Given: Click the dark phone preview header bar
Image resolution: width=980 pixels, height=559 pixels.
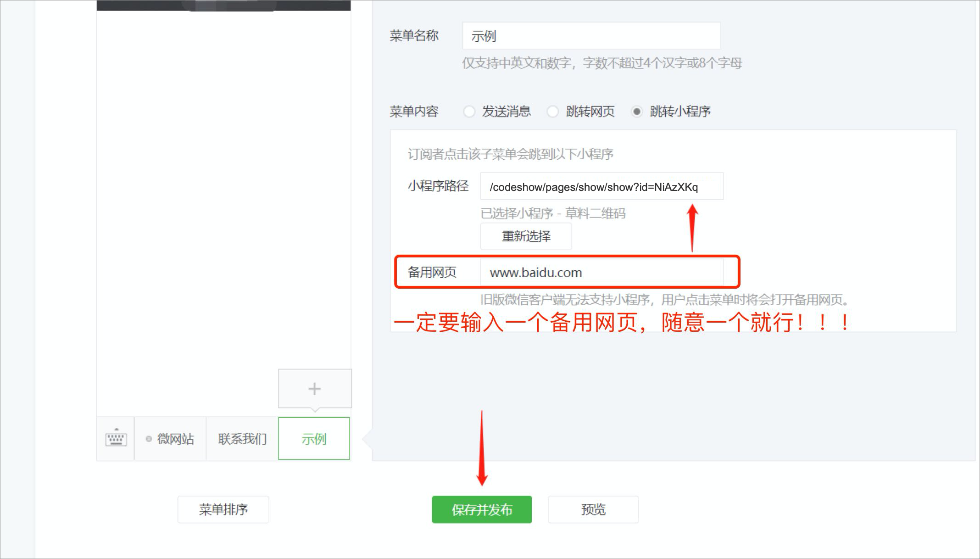Looking at the screenshot, I should tap(223, 5).
